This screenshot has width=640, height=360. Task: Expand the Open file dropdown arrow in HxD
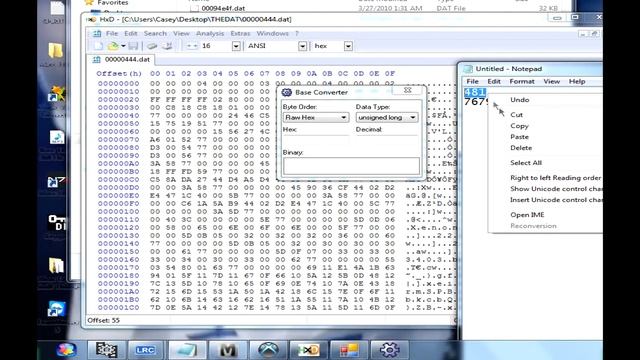123,46
